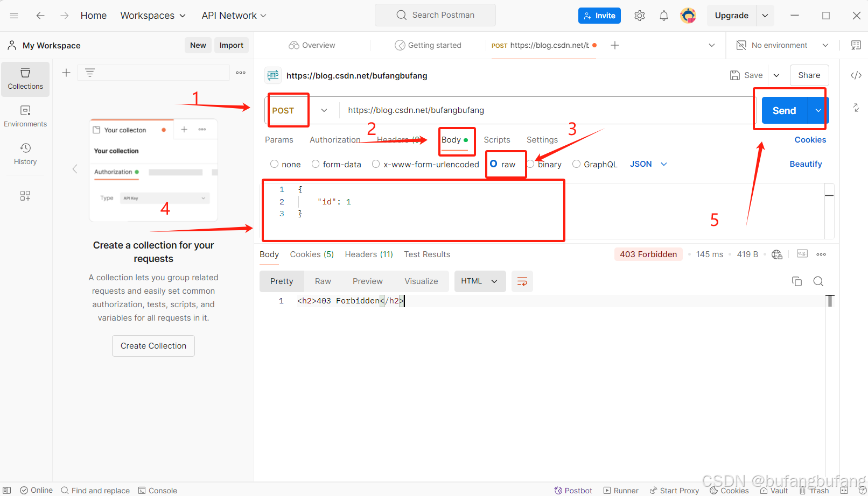Select the x-www-form-urlencoded body type
The image size is (868, 496).
pyautogui.click(x=376, y=164)
